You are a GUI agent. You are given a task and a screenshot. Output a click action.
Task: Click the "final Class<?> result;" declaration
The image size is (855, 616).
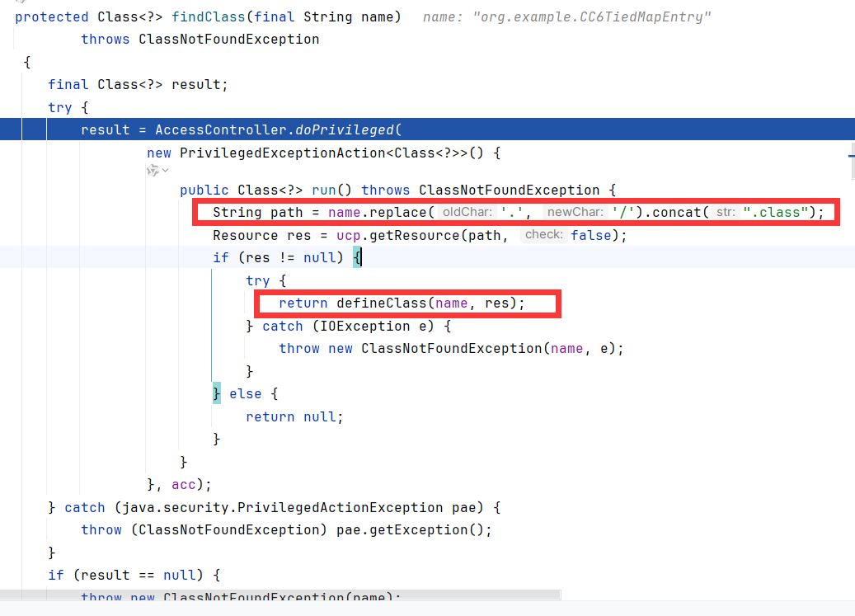pos(138,84)
